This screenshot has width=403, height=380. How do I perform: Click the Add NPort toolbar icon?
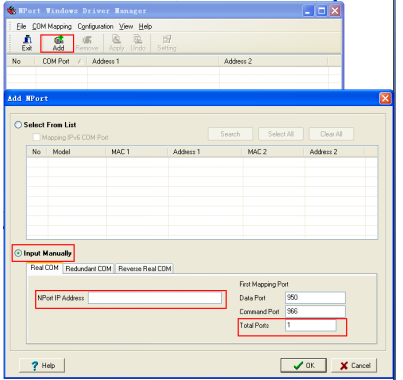pyautogui.click(x=58, y=43)
